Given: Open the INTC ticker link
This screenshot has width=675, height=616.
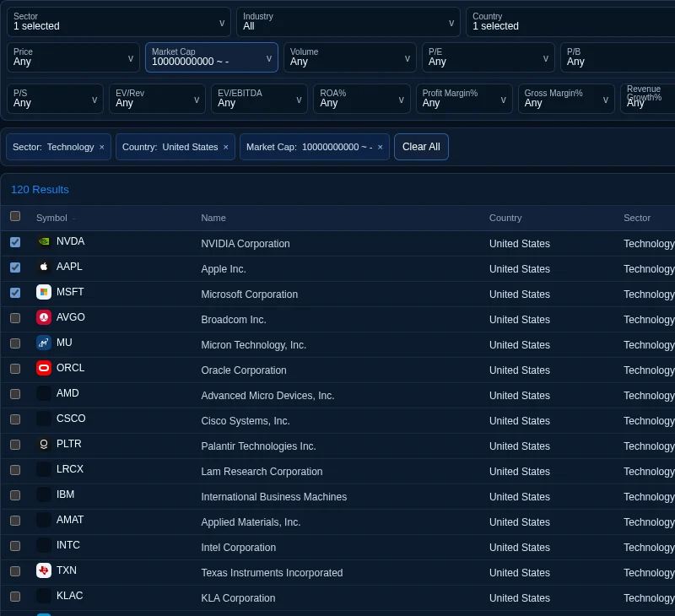Looking at the screenshot, I should tap(68, 545).
